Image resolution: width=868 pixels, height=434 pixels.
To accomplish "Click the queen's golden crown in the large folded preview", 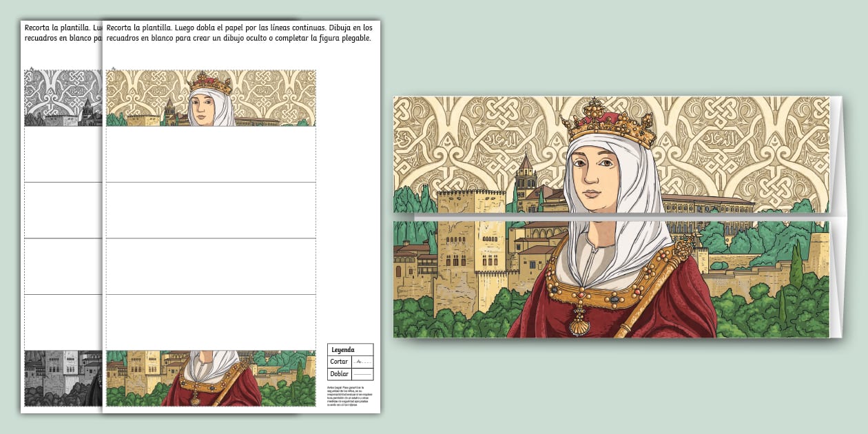I will click(608, 123).
